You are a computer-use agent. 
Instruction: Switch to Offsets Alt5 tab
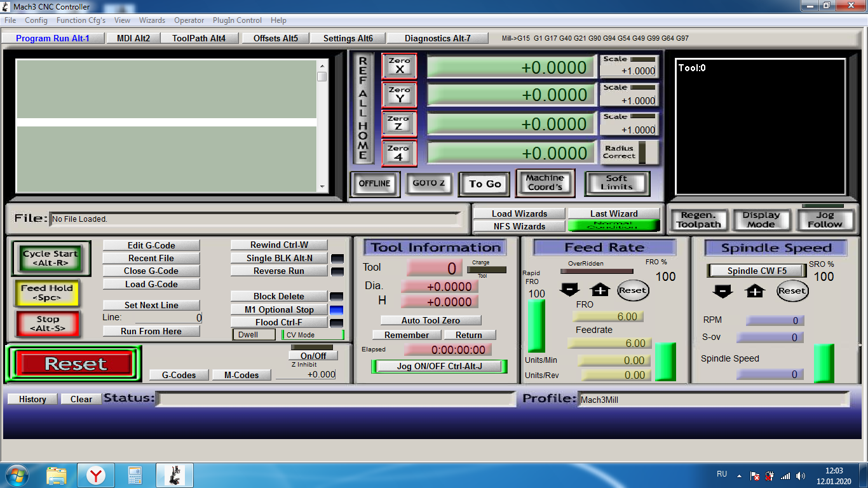[276, 38]
